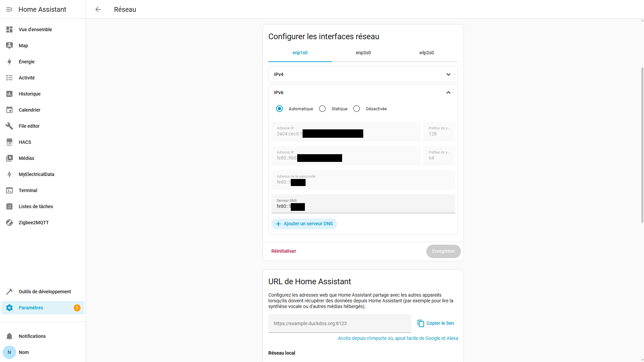Select the Désactivée IPv6 radio button
The image size is (644, 362).
tap(357, 109)
